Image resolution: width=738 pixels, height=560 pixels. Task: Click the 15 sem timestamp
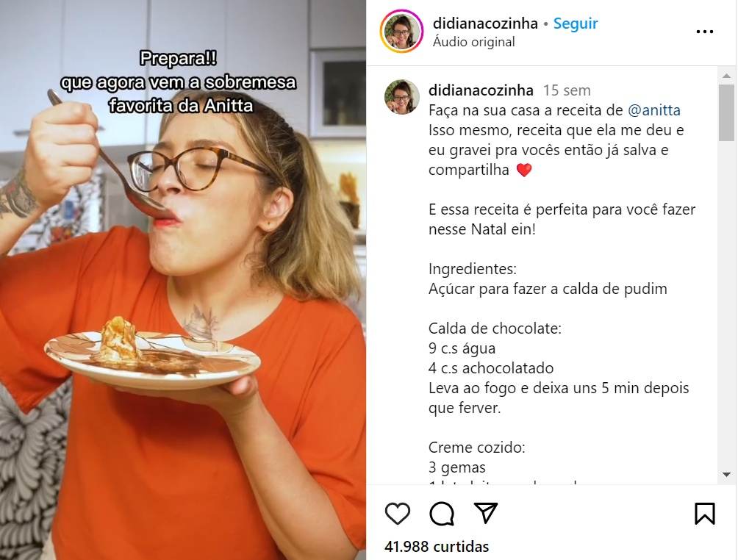click(567, 90)
